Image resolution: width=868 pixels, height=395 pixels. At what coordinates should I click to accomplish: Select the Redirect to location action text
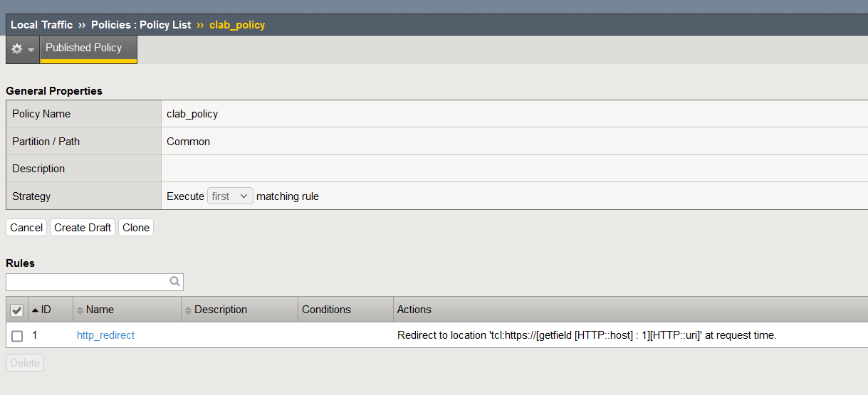click(x=587, y=335)
